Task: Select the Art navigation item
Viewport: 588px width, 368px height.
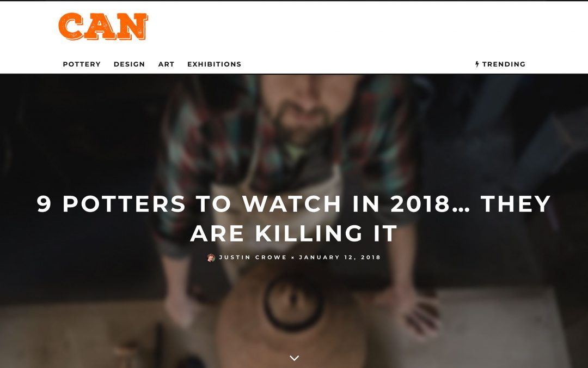Action: tap(166, 64)
